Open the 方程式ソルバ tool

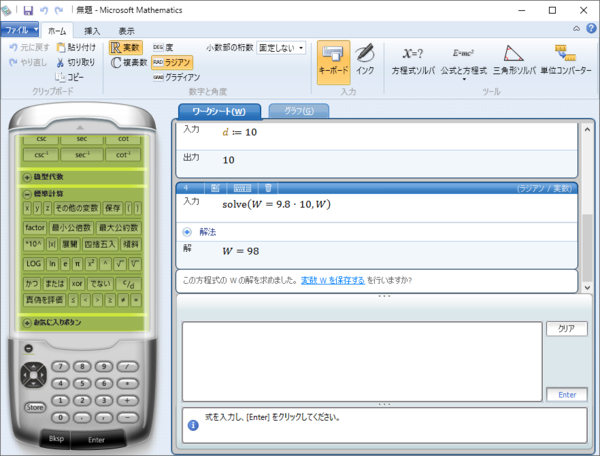413,61
